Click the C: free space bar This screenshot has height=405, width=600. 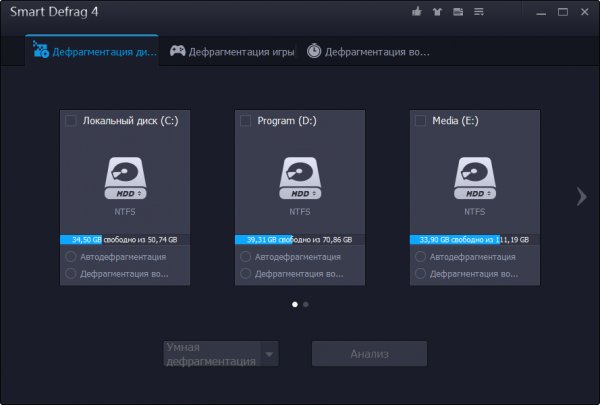(125, 240)
